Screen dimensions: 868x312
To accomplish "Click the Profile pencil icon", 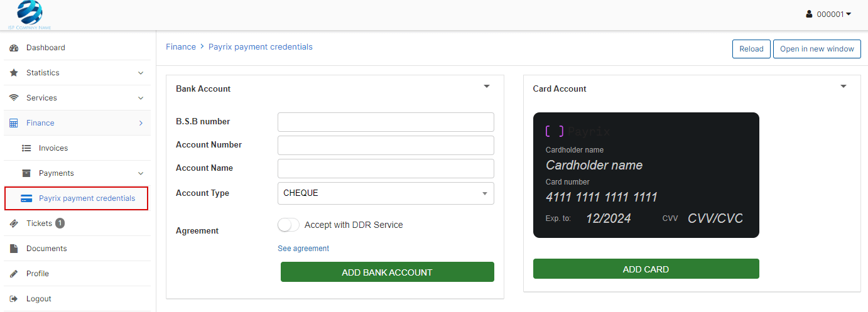I will point(14,274).
